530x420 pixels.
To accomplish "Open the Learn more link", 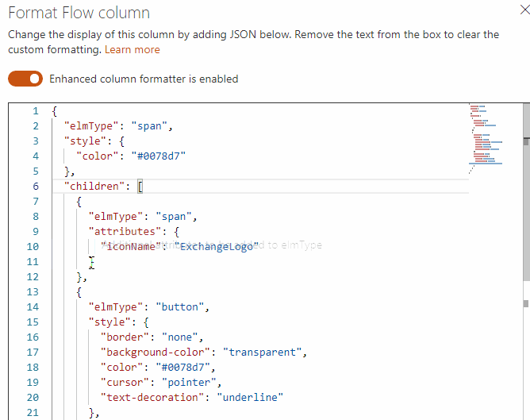I will [x=132, y=50].
